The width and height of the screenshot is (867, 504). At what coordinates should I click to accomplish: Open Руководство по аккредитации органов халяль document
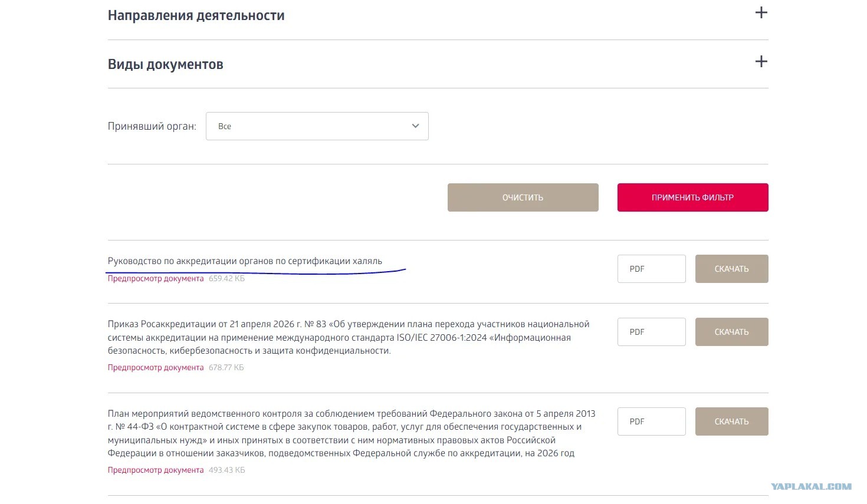(245, 261)
